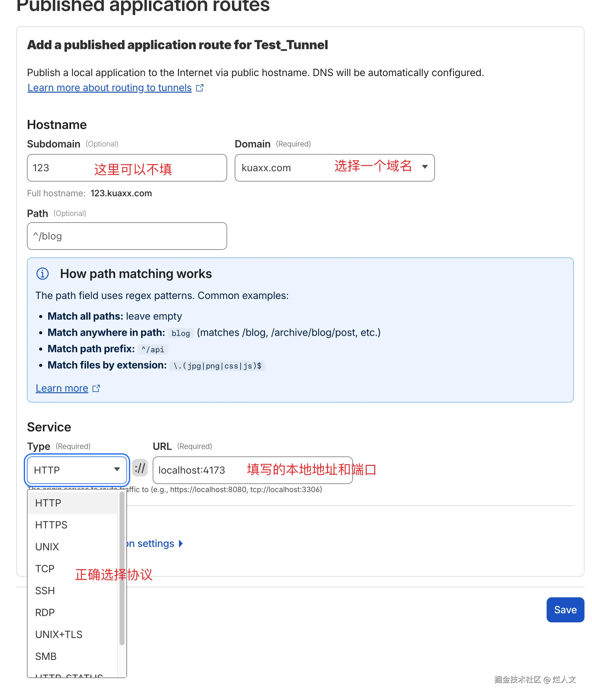Click the type list scrollbar
592x700 pixels.
[122, 567]
